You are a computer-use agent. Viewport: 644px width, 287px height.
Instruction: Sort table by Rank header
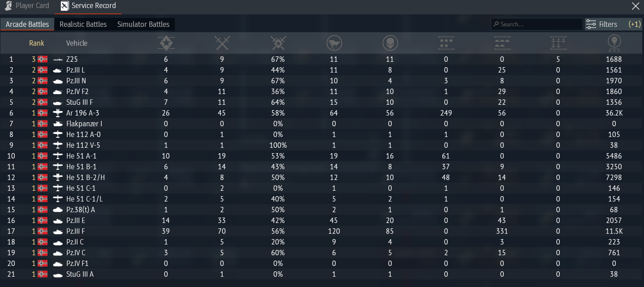click(37, 43)
